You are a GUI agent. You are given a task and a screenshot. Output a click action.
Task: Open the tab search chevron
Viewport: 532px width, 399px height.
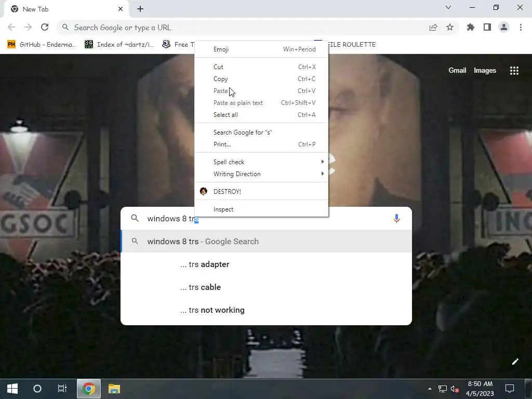(448, 7)
